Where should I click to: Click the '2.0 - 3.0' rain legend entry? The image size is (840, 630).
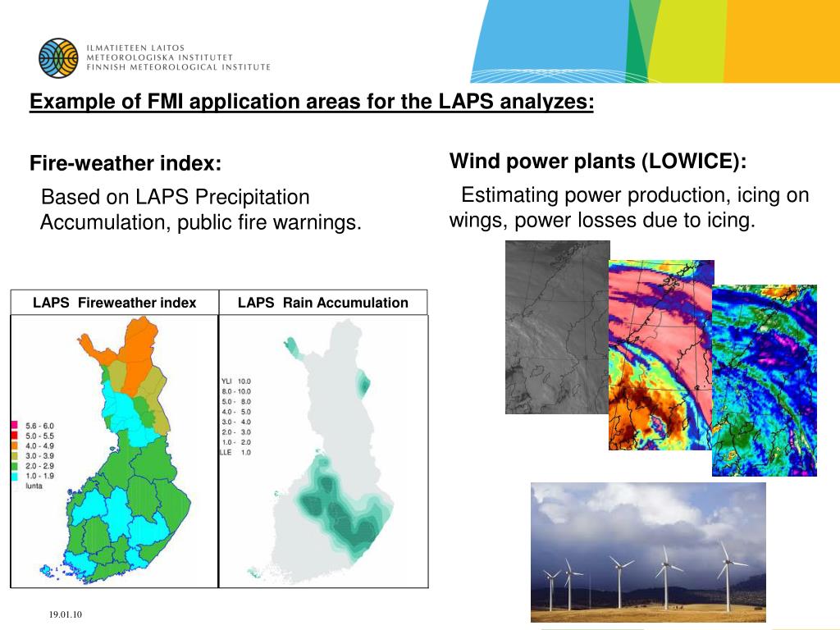[x=235, y=432]
